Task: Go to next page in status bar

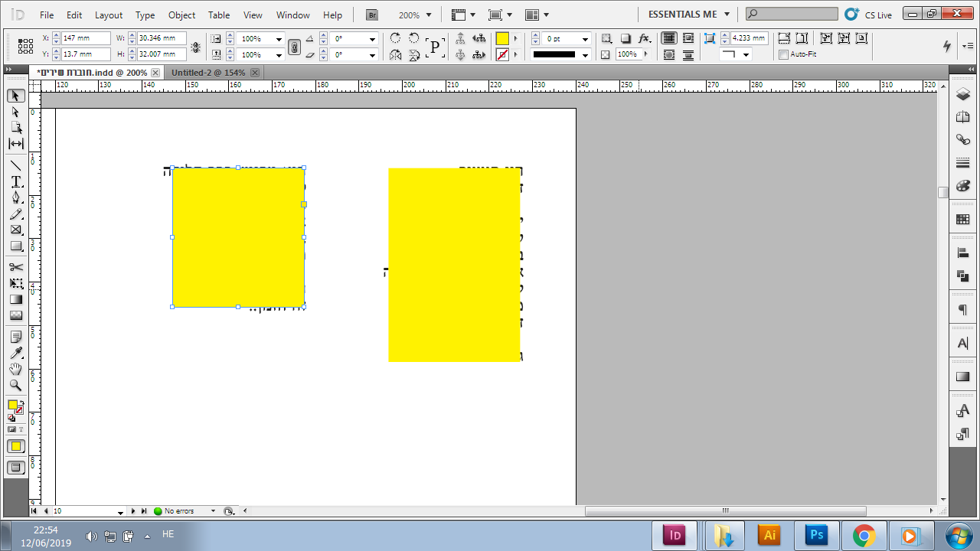Action: [x=133, y=511]
